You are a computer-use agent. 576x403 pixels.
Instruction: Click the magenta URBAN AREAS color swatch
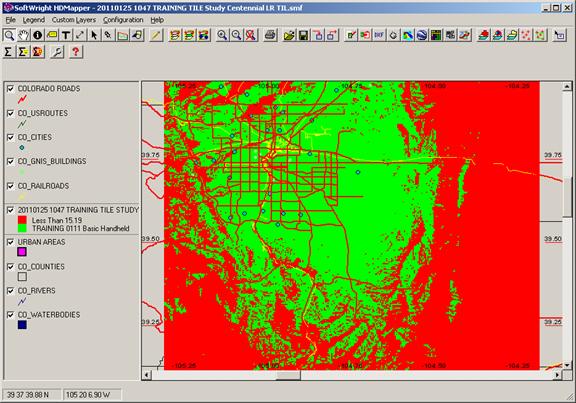pos(22,252)
